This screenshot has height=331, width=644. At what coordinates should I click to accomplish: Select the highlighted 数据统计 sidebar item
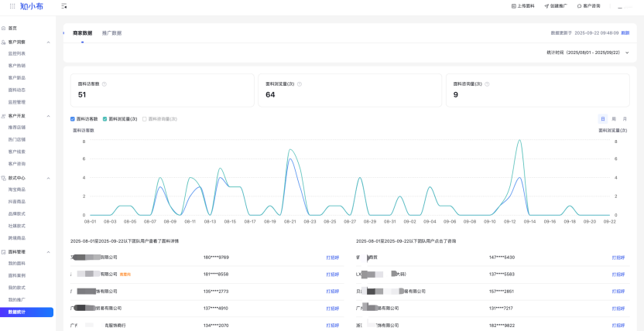click(26, 312)
